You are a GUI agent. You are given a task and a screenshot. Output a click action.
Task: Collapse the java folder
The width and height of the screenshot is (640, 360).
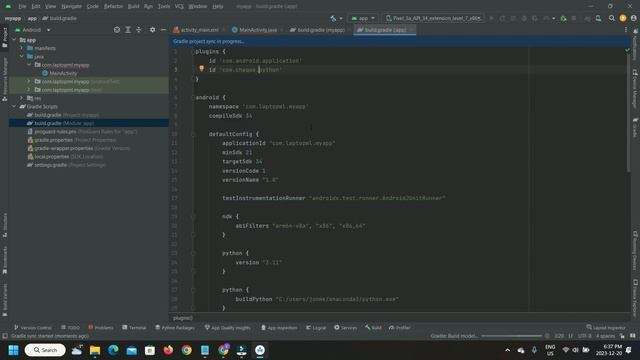22,56
